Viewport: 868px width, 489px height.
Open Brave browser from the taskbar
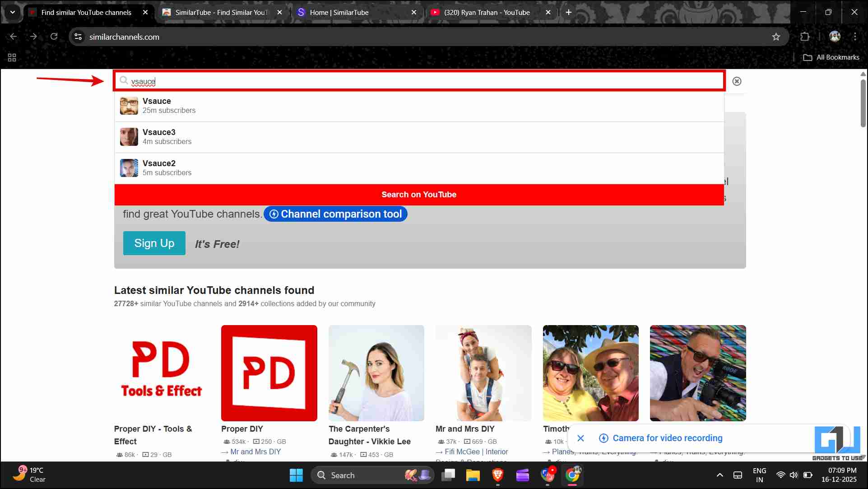tap(497, 475)
